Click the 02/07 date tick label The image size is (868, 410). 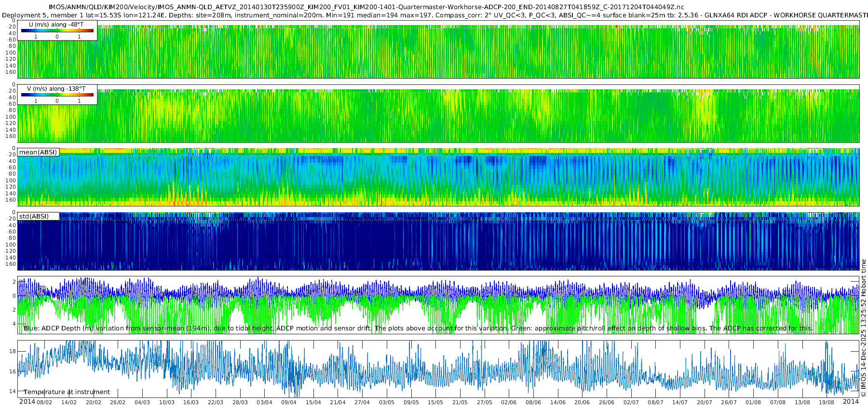631,402
